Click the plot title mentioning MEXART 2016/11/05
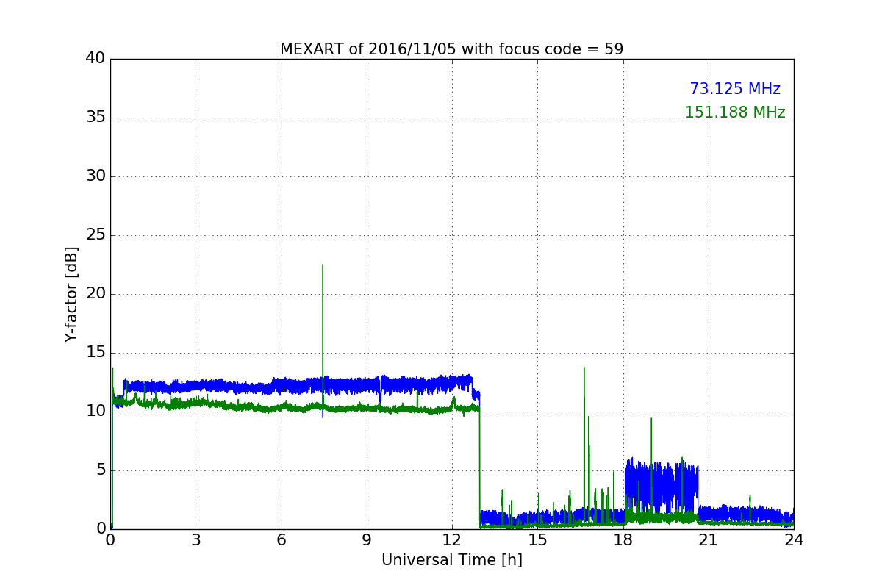882x588 pixels. coord(451,49)
